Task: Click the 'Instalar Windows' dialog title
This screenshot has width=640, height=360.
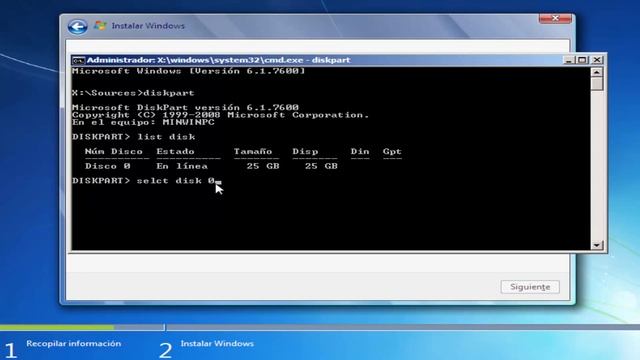Action: [x=148, y=26]
